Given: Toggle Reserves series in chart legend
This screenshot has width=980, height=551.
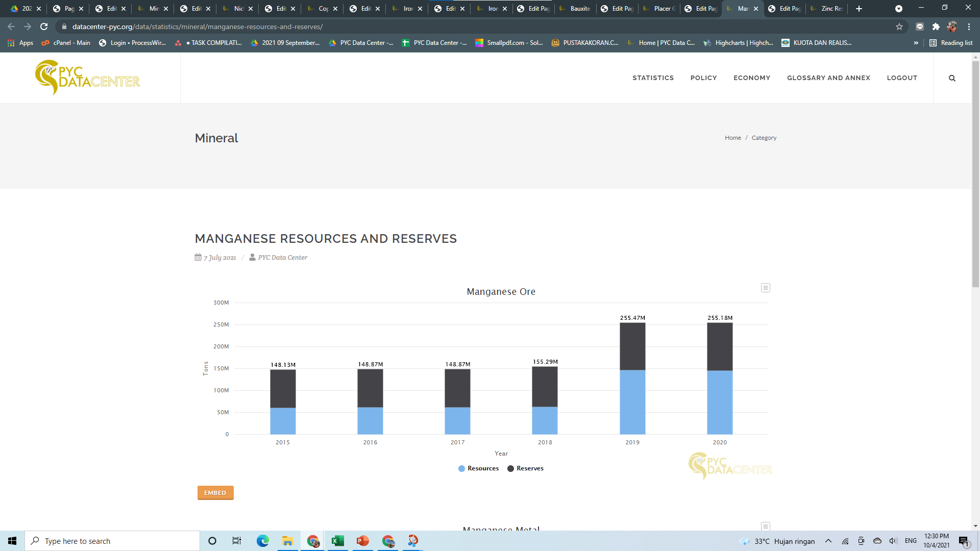Looking at the screenshot, I should [x=525, y=468].
